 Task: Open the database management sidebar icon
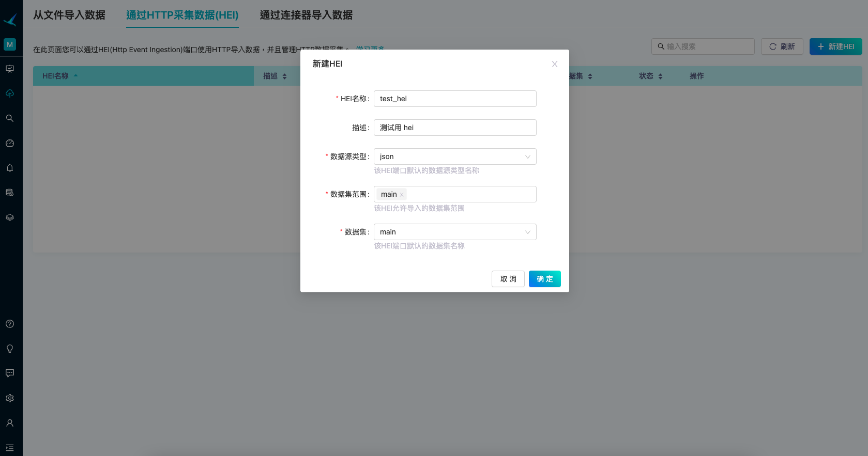coord(10,193)
